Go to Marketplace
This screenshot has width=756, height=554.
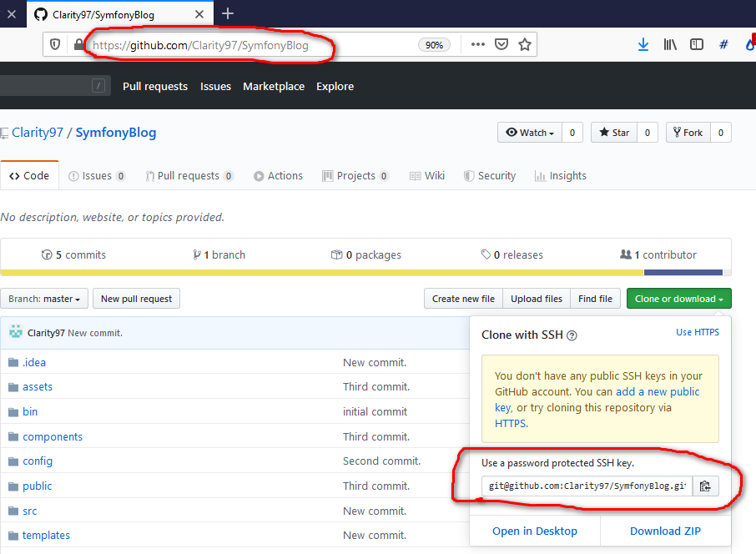click(x=274, y=86)
